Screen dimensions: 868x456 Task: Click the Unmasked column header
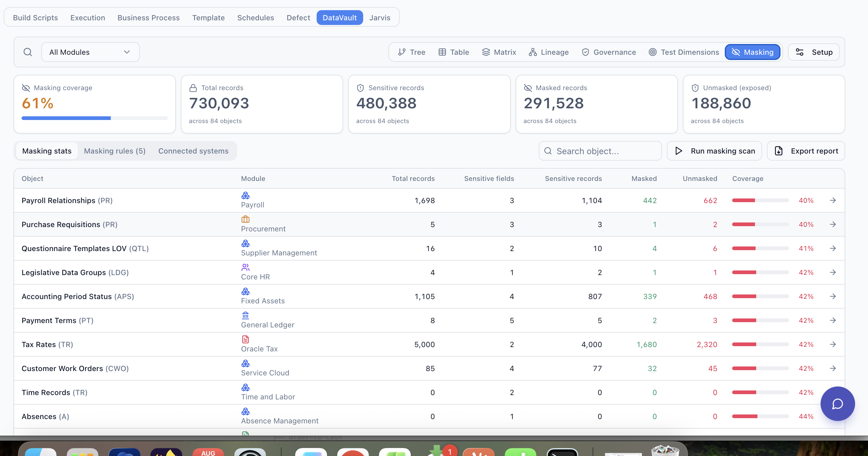click(700, 178)
